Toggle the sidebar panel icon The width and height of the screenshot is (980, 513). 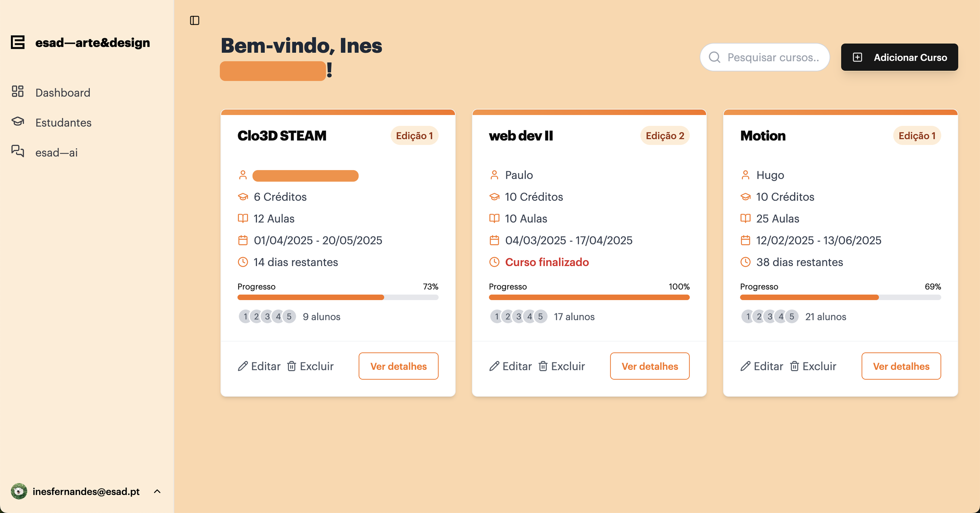pyautogui.click(x=194, y=21)
